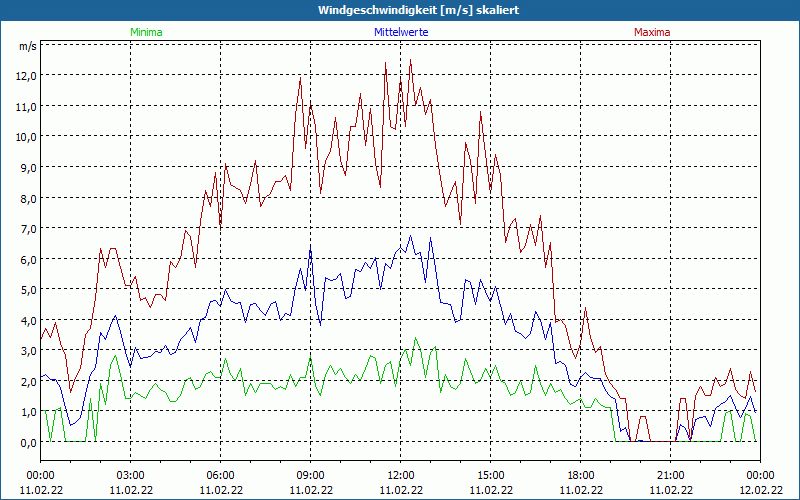This screenshot has width=800, height=500.
Task: Click the '11,0' y-axis value
Action: (26, 107)
